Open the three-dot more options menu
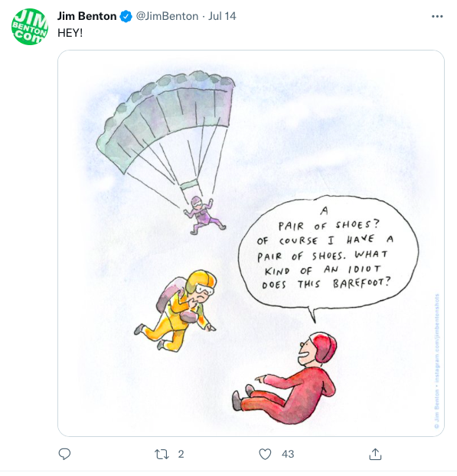Viewport: 457px width, 476px height. [437, 16]
